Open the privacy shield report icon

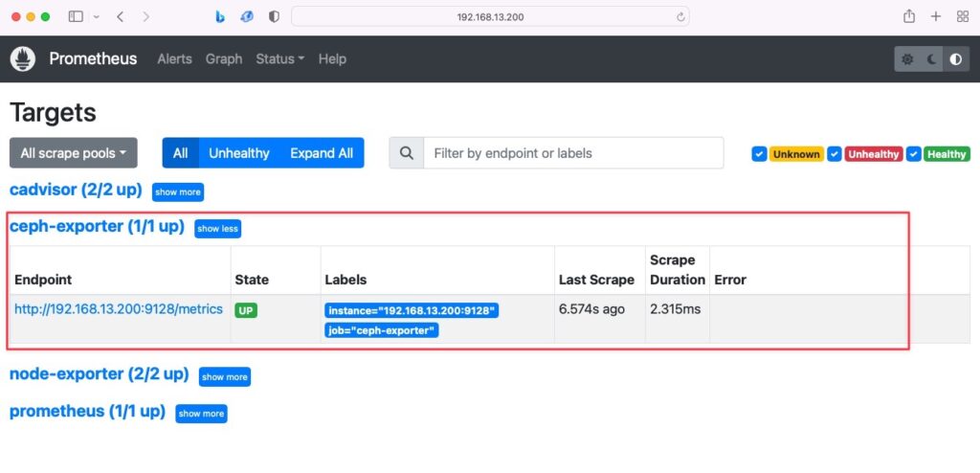[274, 17]
